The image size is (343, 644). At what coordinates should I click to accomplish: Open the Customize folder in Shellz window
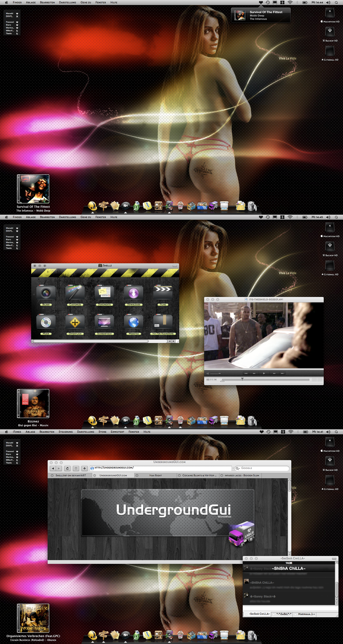75,293
